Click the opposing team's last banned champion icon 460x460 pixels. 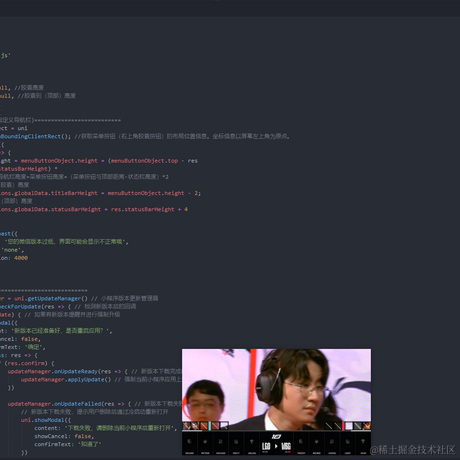367,426
